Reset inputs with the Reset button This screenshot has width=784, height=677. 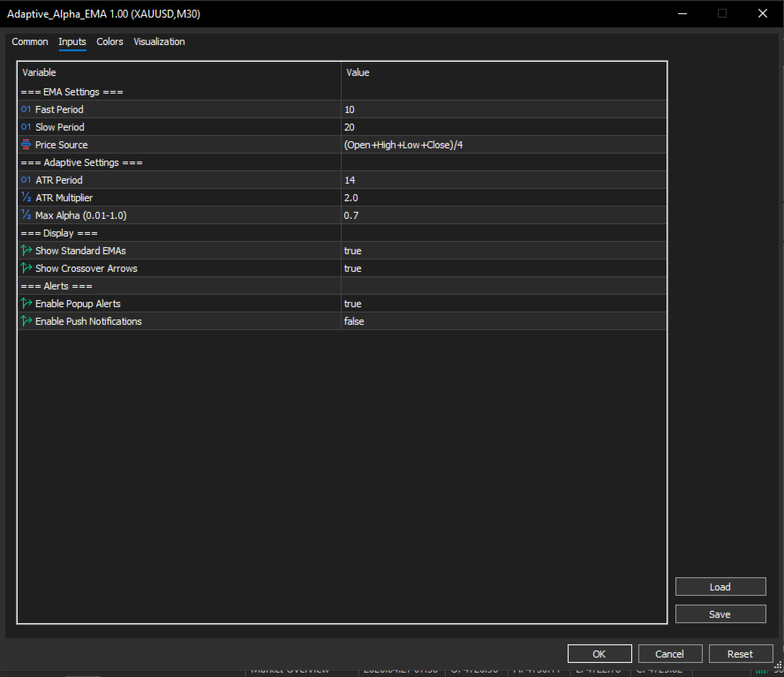[x=741, y=653]
